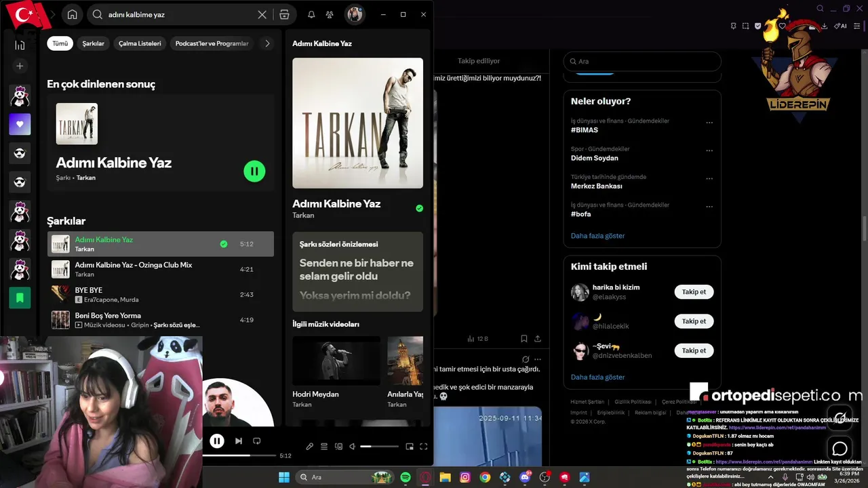Viewport: 868px width, 488px height.
Task: Click Tarkan artist link under top result
Action: coord(86,178)
